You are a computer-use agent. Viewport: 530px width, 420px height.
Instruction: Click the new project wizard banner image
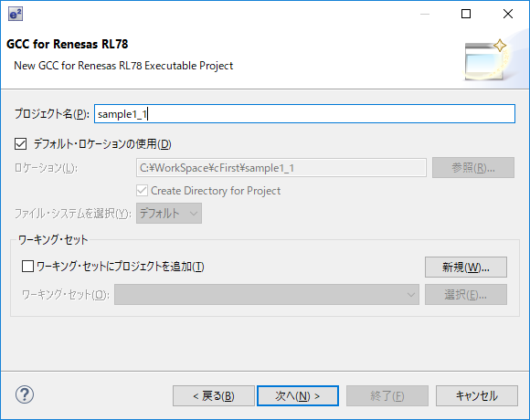486,59
